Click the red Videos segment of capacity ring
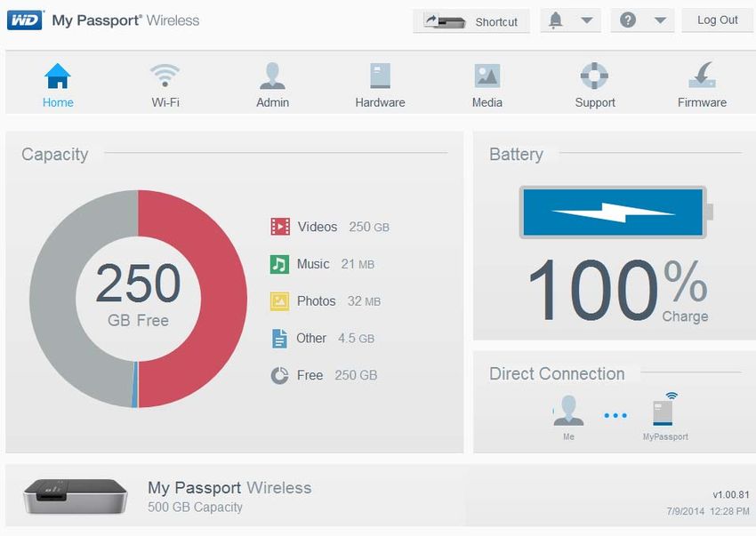This screenshot has width=756, height=536. (224, 299)
